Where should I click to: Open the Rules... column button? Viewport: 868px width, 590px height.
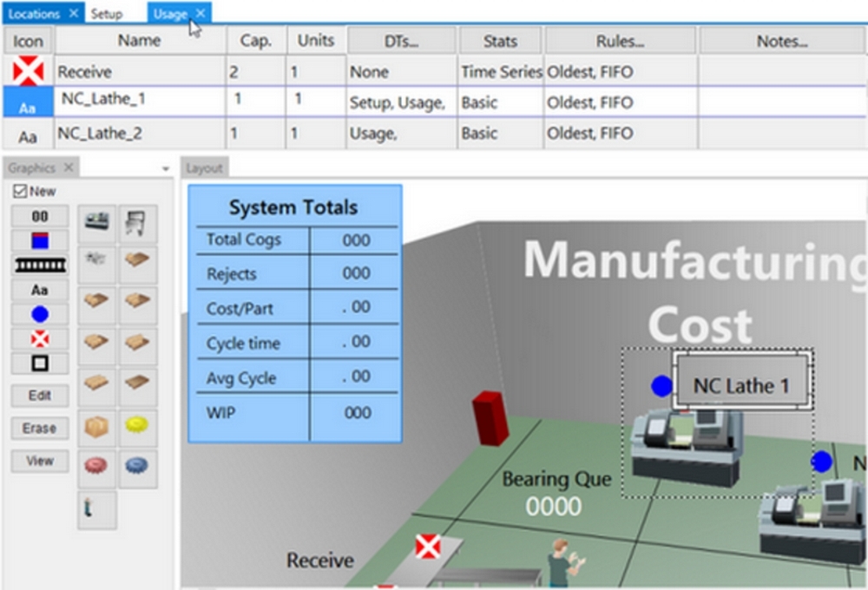pos(621,41)
